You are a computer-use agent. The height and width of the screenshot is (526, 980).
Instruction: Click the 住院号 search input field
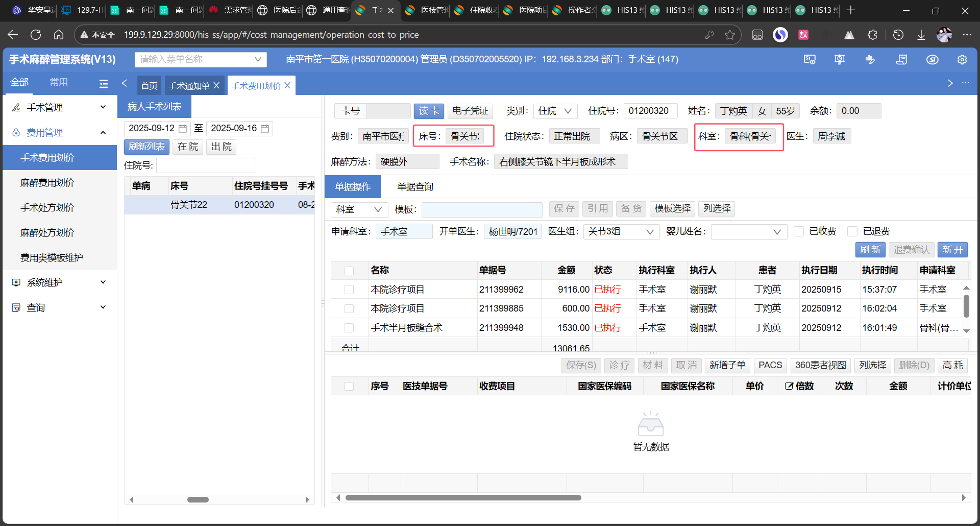click(x=205, y=165)
